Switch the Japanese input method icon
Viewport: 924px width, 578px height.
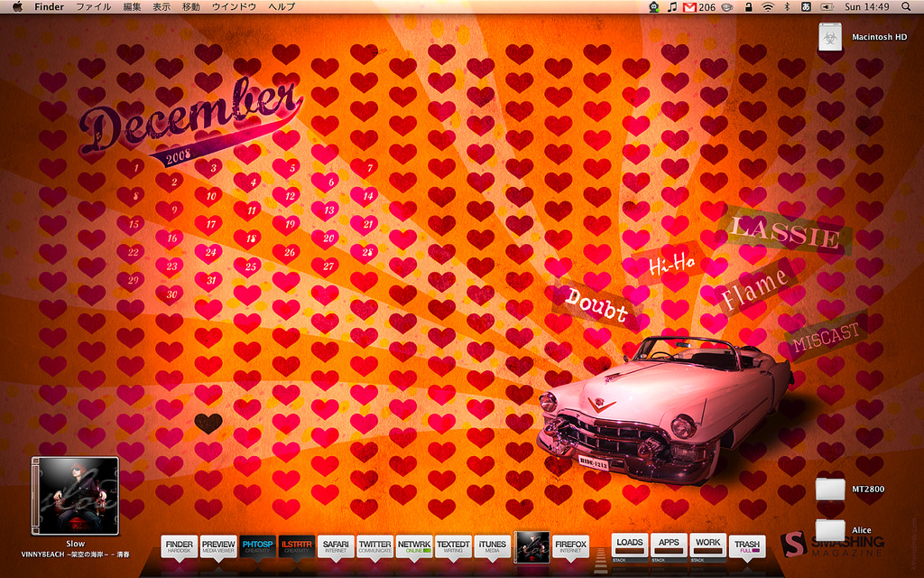click(805, 7)
